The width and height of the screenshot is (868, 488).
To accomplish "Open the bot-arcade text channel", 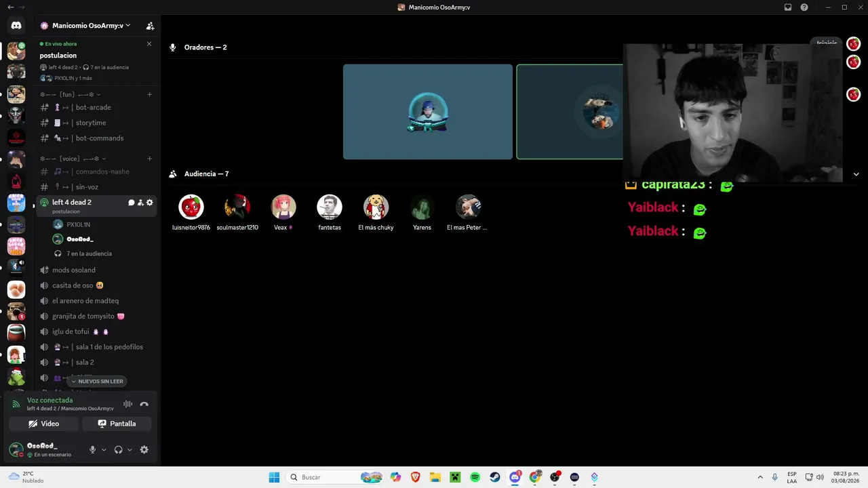I will [x=96, y=107].
